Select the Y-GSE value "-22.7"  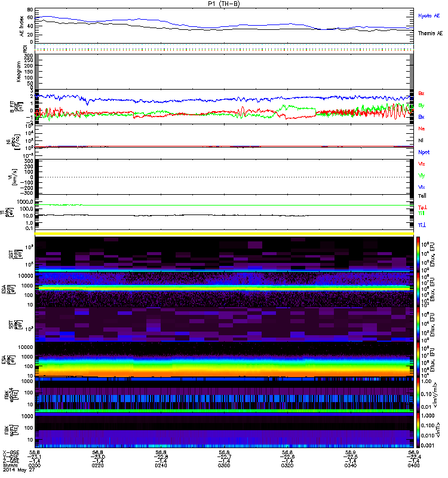tap(224, 456)
